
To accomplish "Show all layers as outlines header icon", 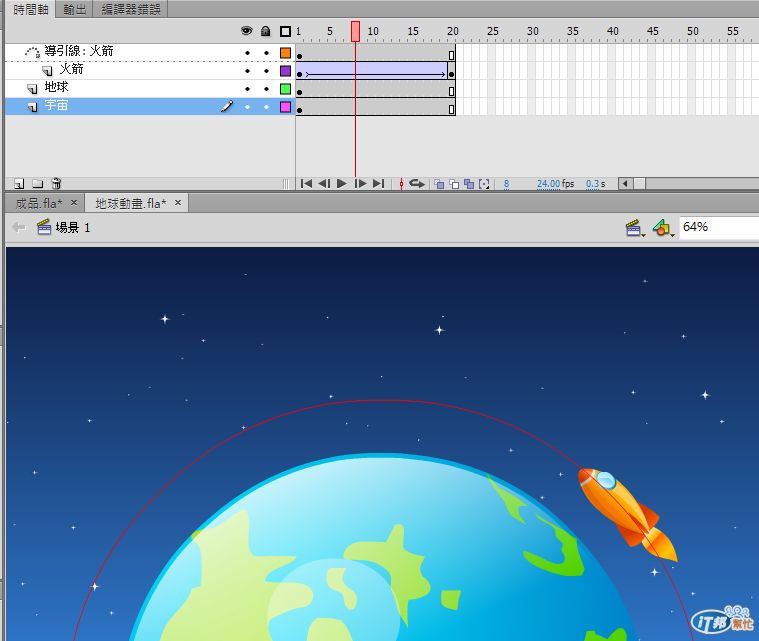I will click(286, 31).
